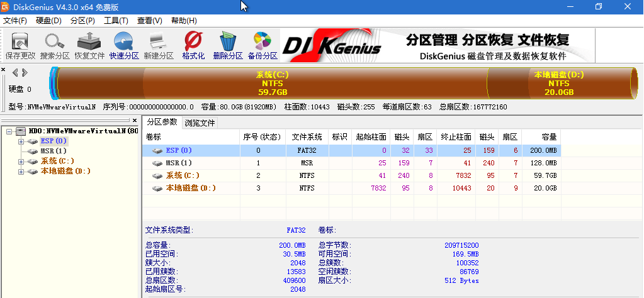Expand the ESP(0) tree node

click(x=21, y=141)
